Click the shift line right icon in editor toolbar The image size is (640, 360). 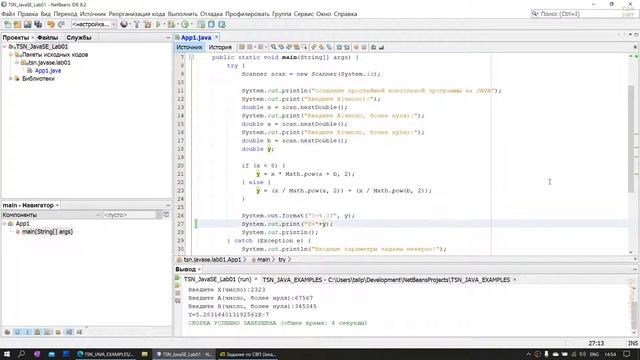click(x=347, y=47)
